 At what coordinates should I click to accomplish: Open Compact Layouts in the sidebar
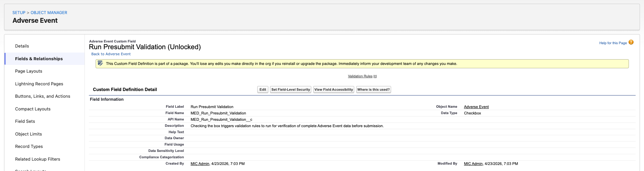coord(33,109)
